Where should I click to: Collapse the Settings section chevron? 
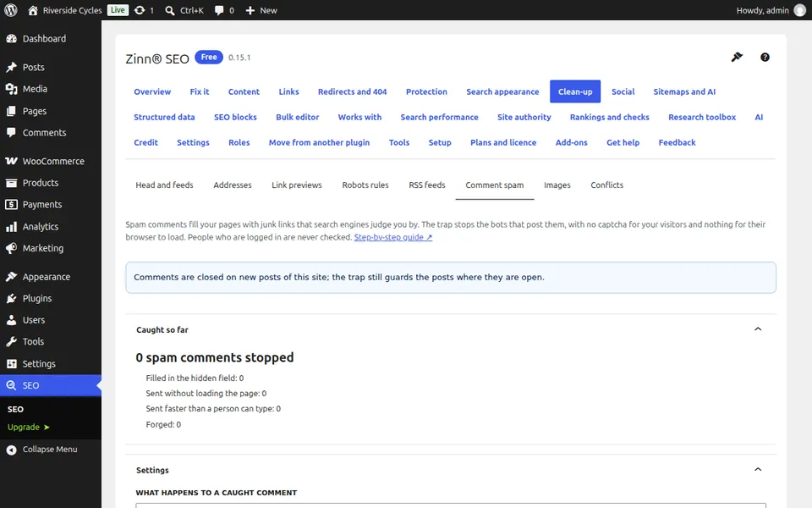tap(758, 470)
